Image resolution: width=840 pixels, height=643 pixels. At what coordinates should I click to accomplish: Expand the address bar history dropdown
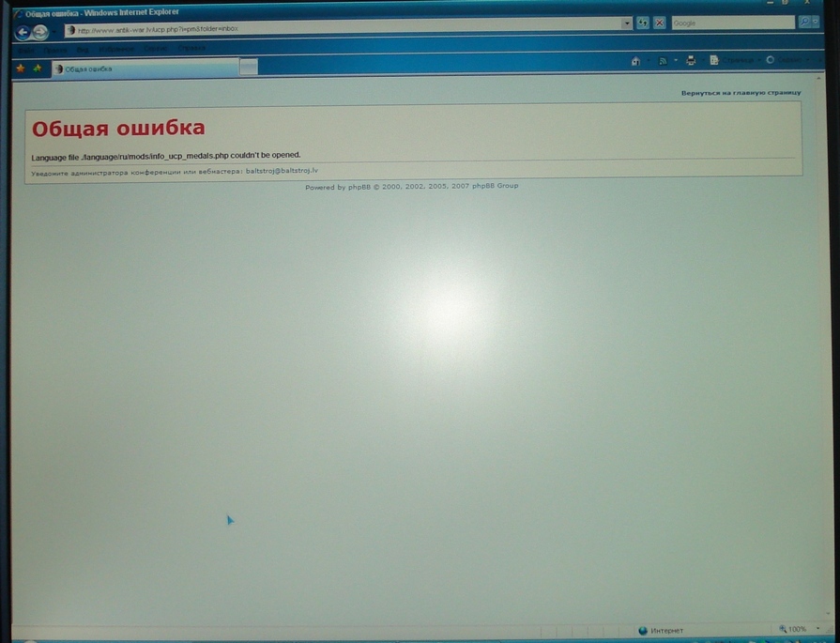[x=626, y=23]
